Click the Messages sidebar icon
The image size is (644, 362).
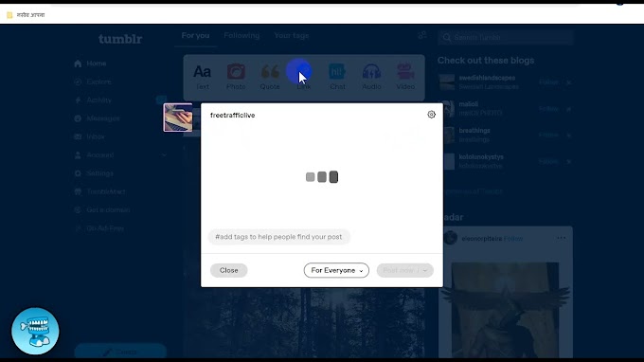click(78, 118)
